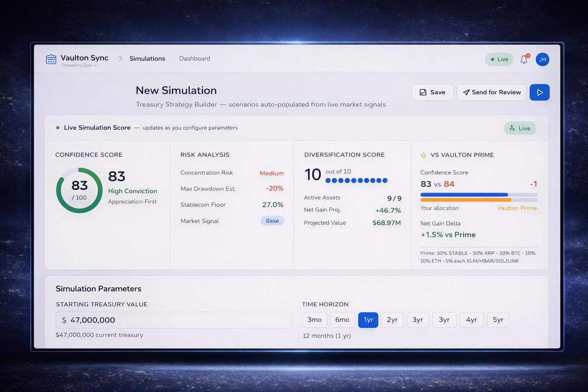
Task: Go to the Dashboard tab
Action: 194,59
